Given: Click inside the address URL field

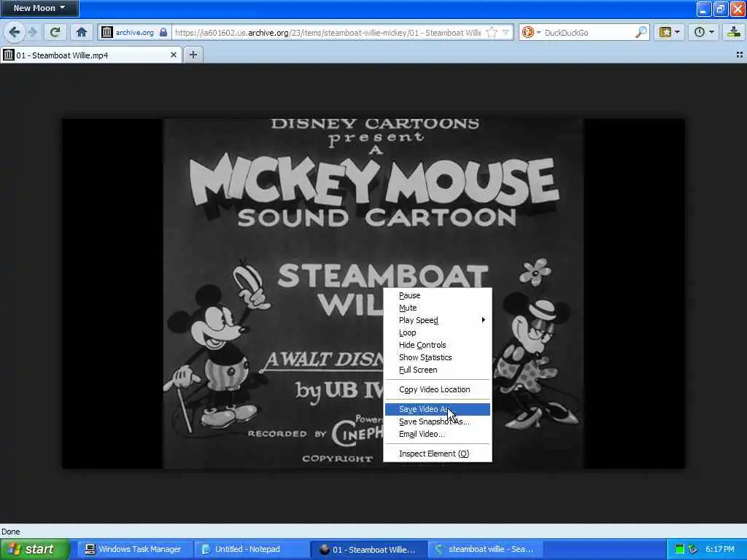Looking at the screenshot, I should pyautogui.click(x=328, y=32).
